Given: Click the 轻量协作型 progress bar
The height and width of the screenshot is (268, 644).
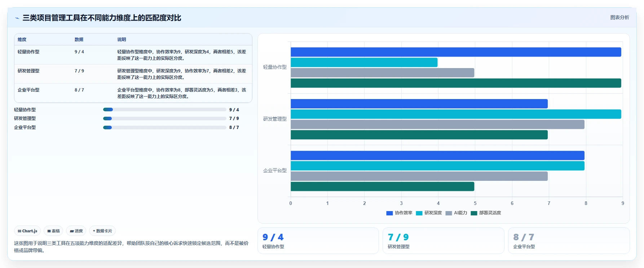Looking at the screenshot, I should pos(164,110).
